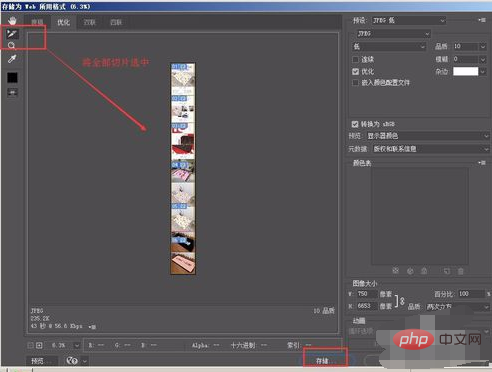492x372 pixels.
Task: Select slice 03 in the preview
Action: (183, 141)
